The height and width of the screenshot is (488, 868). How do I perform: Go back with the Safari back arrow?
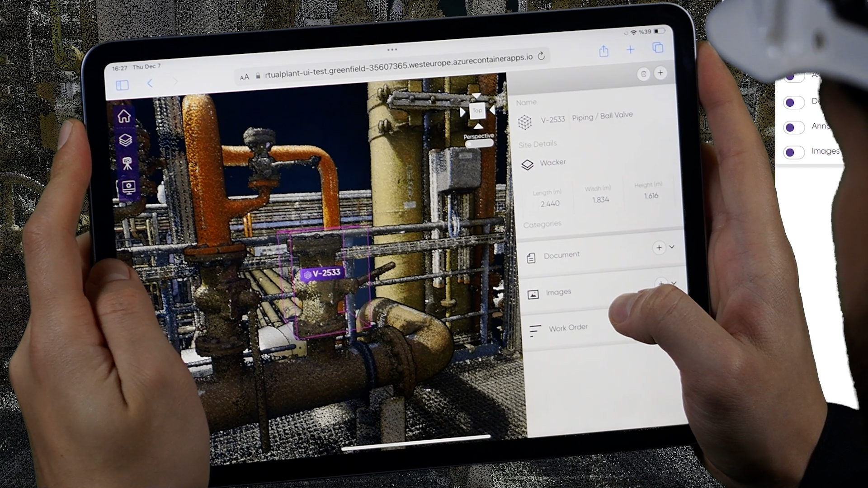point(150,83)
